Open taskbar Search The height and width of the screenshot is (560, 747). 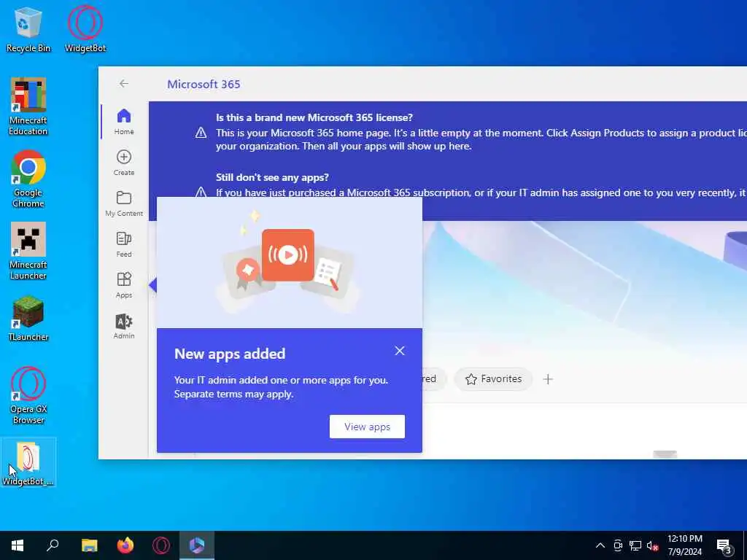[53, 545]
